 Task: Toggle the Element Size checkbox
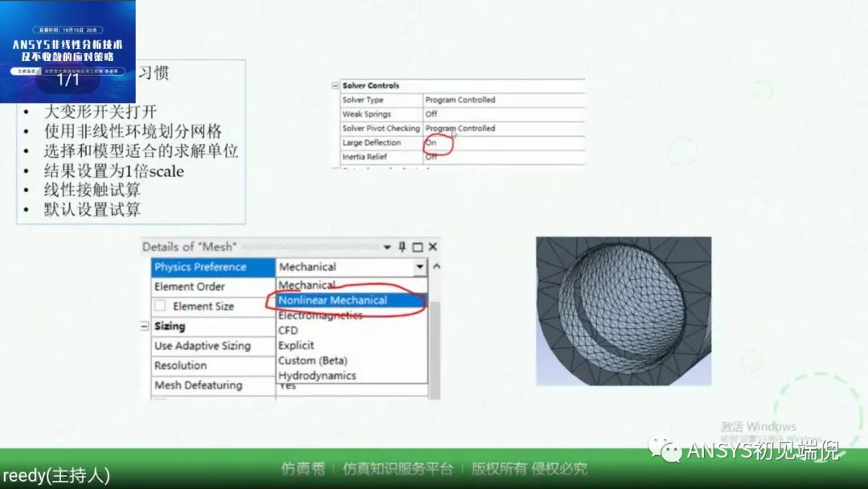[161, 306]
